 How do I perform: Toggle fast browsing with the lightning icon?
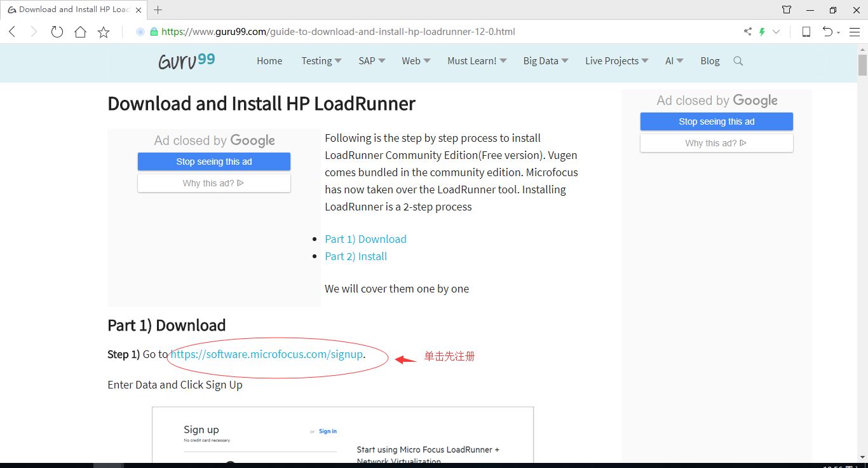tap(761, 31)
